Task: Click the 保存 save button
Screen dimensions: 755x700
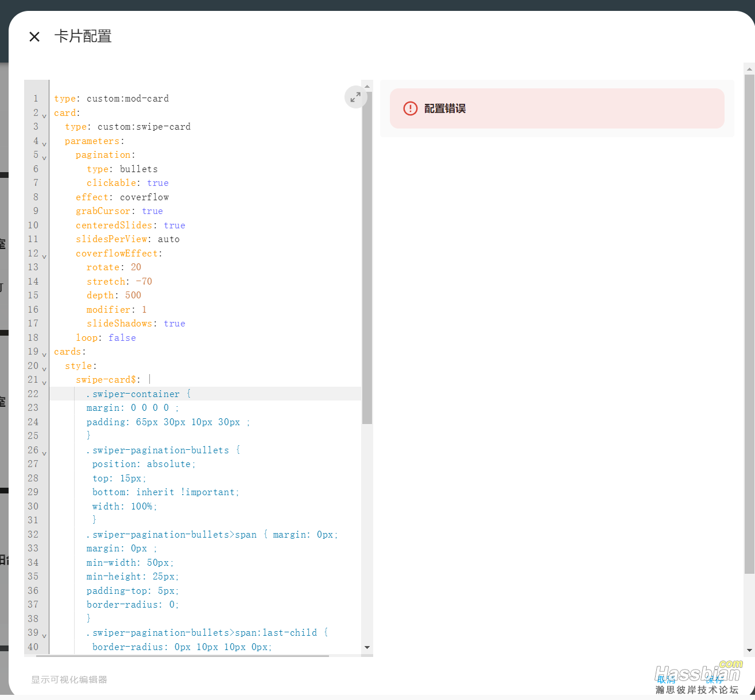Action: (715, 679)
